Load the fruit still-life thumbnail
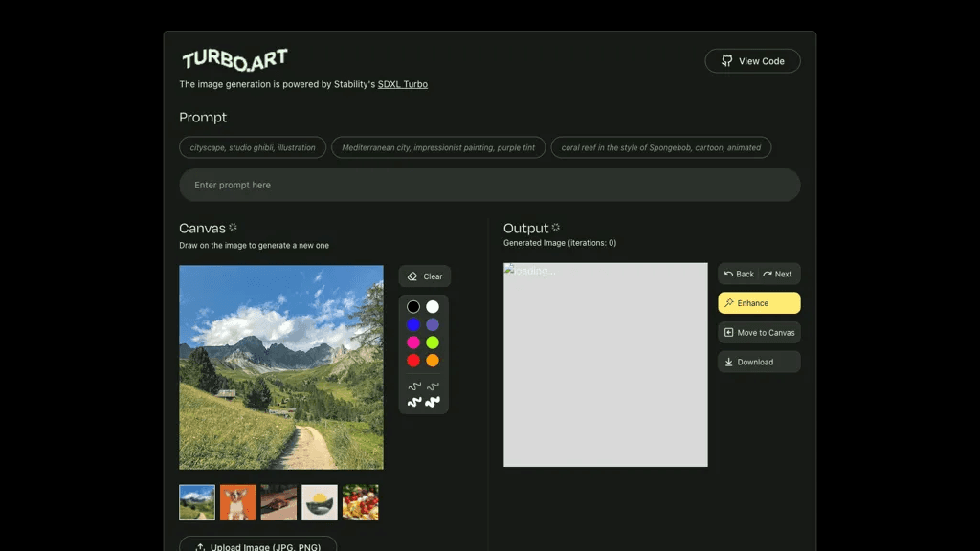Viewport: 980px width, 551px height. click(361, 502)
